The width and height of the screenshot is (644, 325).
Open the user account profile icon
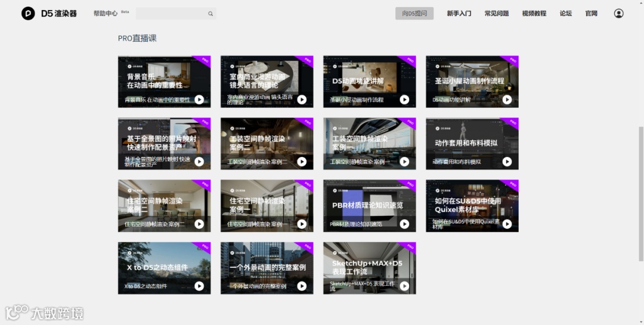[x=618, y=14]
